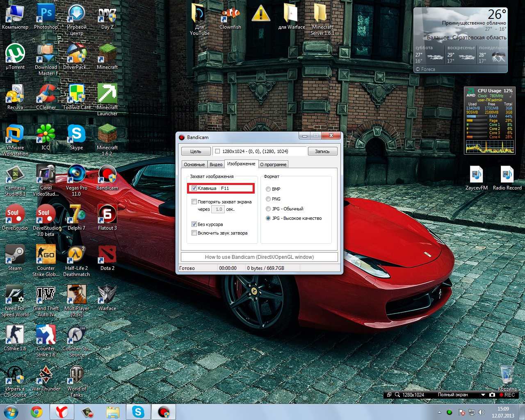Open Google Chrome from the taskbar

point(37,412)
